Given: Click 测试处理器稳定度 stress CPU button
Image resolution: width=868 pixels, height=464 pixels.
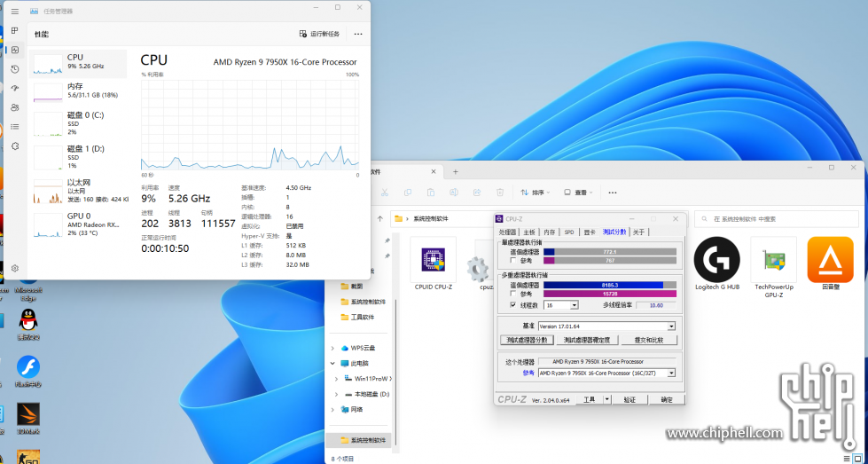Looking at the screenshot, I should [x=587, y=340].
